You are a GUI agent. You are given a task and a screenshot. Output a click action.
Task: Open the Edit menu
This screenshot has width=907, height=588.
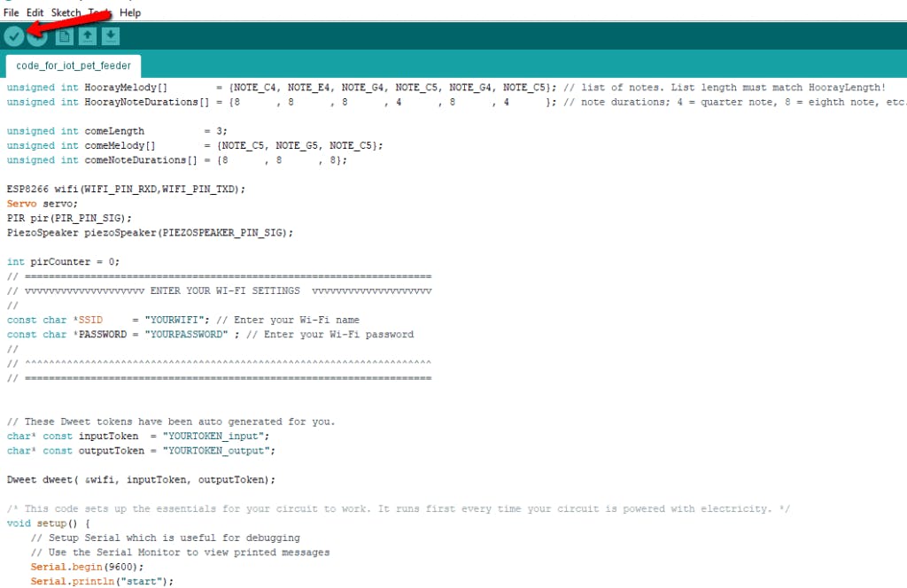35,12
